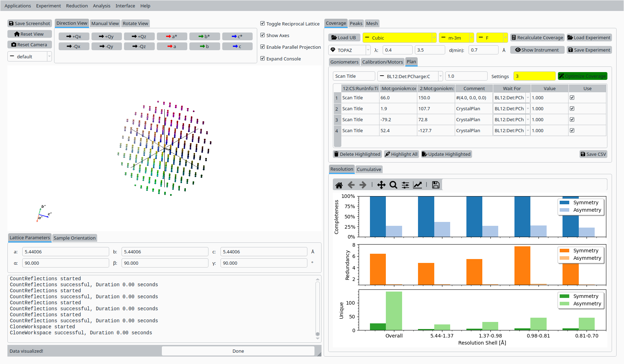Screen dimensions: 624x364
Task: Activate the Zoom magnifier plot tool
Action: pyautogui.click(x=393, y=185)
